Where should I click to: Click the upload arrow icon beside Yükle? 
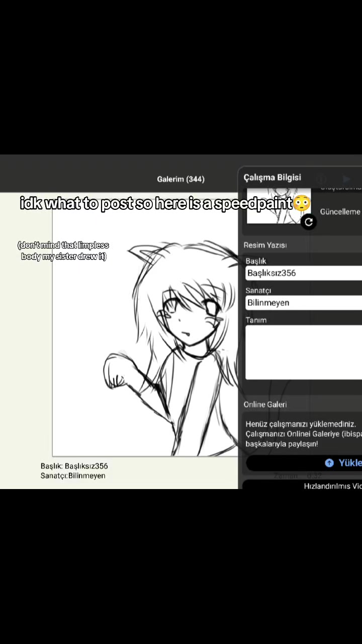(x=329, y=463)
